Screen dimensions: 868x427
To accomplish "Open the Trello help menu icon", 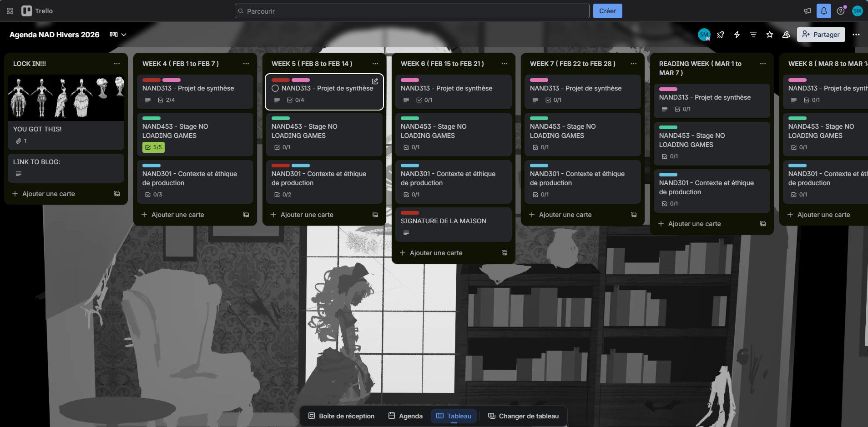I will point(841,10).
